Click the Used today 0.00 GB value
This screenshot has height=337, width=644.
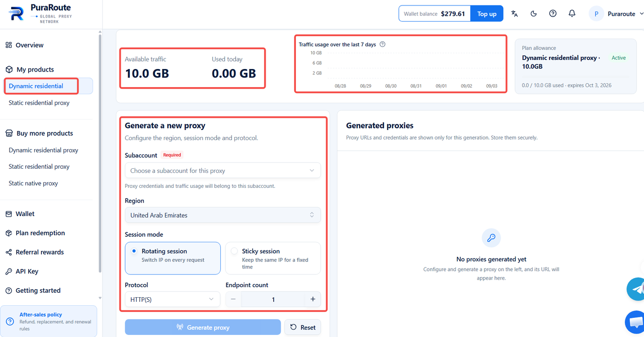(x=234, y=73)
